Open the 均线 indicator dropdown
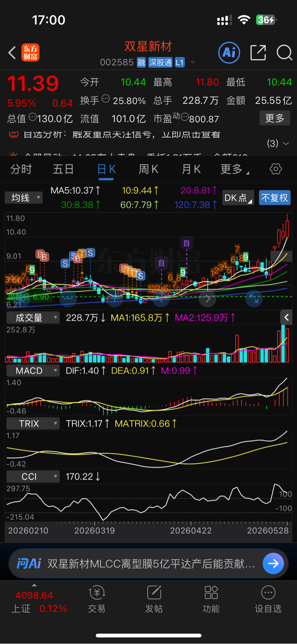The width and height of the screenshot is (297, 644). (24, 198)
